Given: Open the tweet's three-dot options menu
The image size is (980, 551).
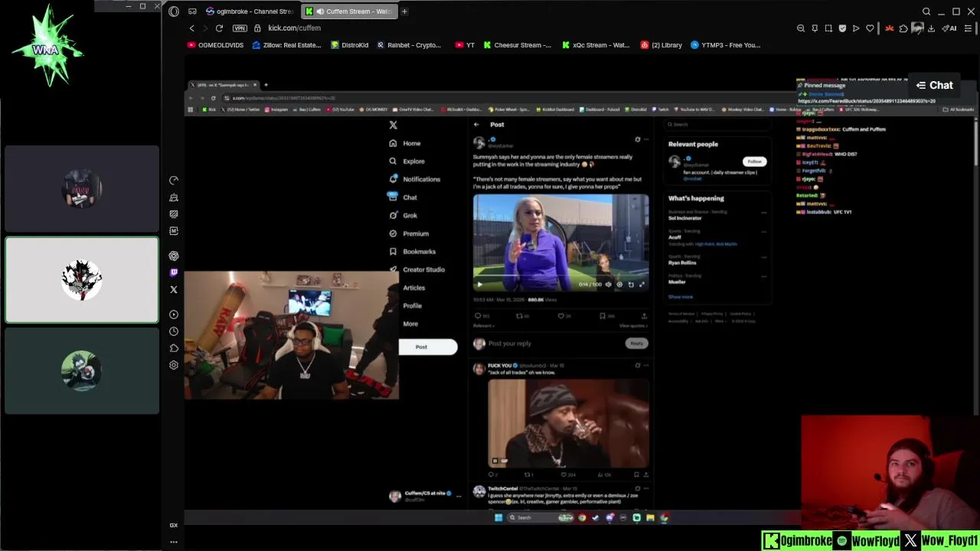Looking at the screenshot, I should click(645, 139).
